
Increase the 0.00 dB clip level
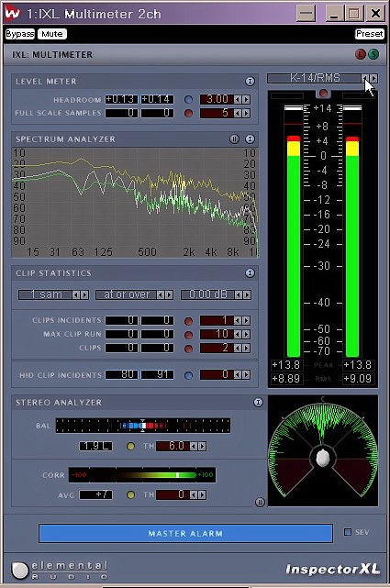pos(247,294)
